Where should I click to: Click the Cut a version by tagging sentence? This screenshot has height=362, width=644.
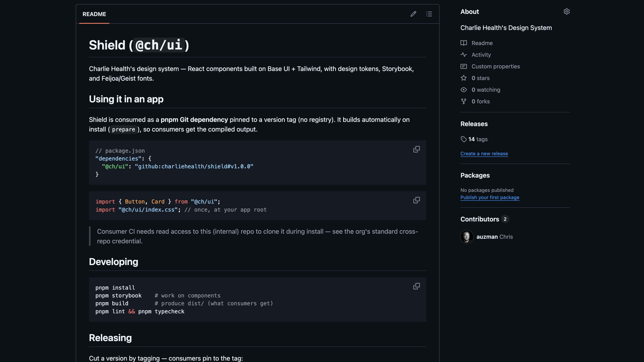click(166, 358)
